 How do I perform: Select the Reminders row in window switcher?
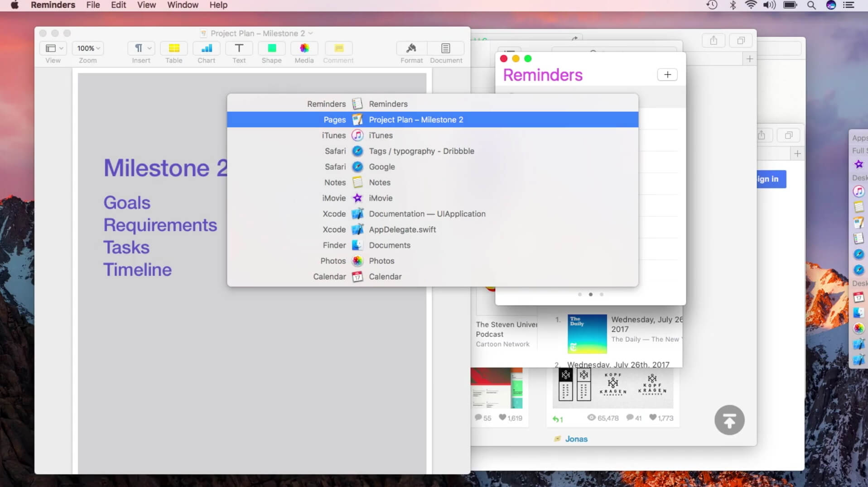[x=433, y=104]
